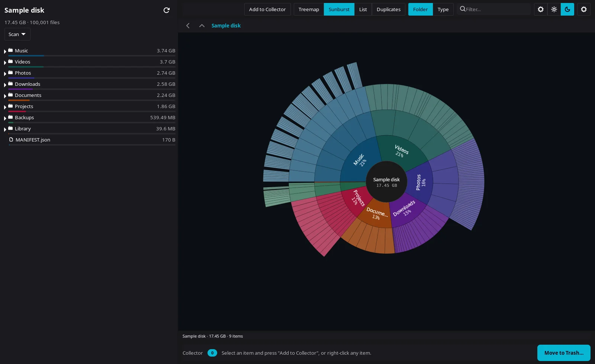
Task: Expand the Backups folder tree arrow
Action: coord(5,118)
